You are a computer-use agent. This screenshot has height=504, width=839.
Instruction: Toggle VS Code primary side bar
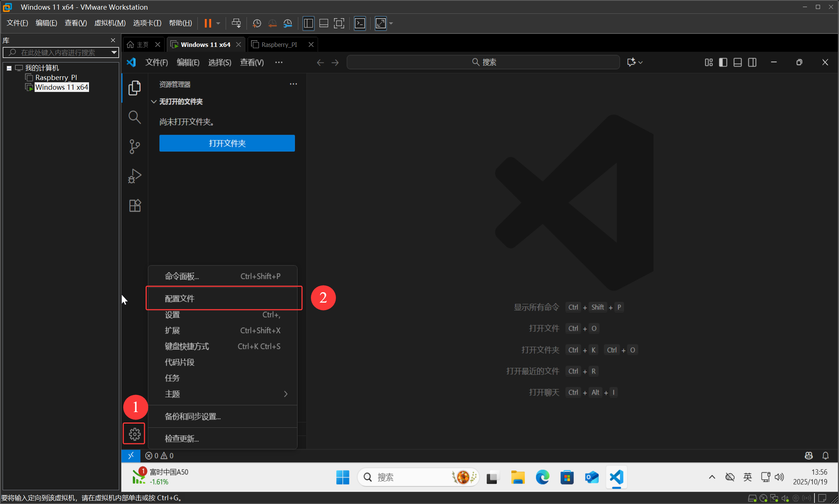tap(723, 63)
